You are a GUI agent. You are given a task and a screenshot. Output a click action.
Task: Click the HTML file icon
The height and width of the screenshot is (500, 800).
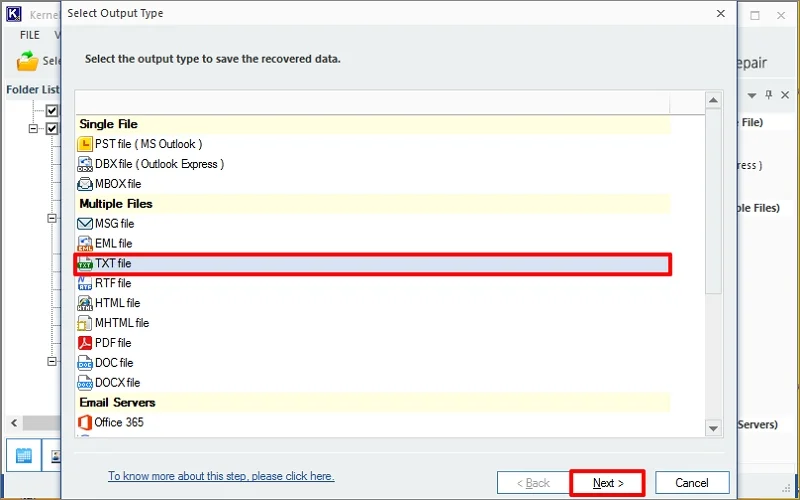point(85,304)
